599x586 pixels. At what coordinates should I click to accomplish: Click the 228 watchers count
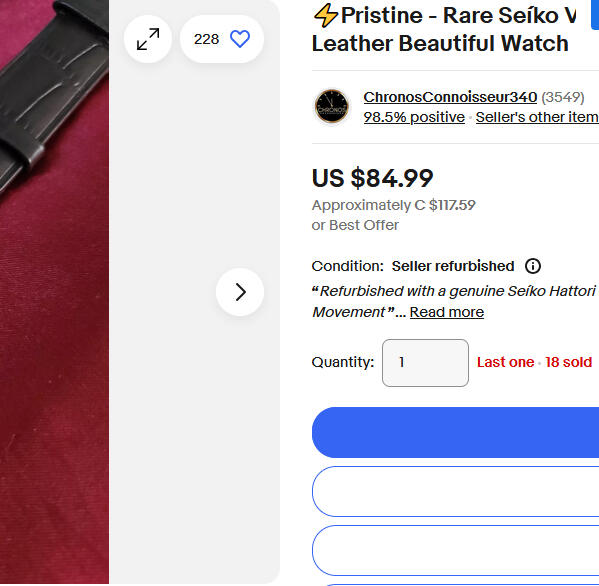pos(206,39)
